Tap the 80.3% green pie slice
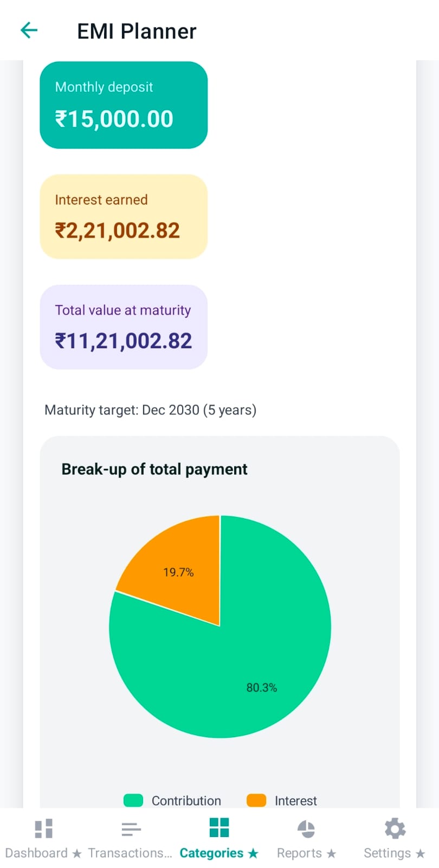 tap(262, 687)
